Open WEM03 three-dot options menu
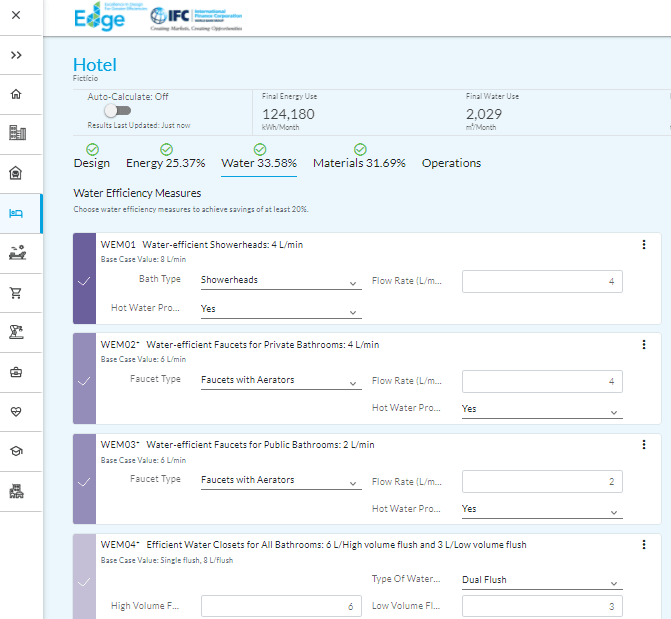671x619 pixels. pyautogui.click(x=644, y=445)
